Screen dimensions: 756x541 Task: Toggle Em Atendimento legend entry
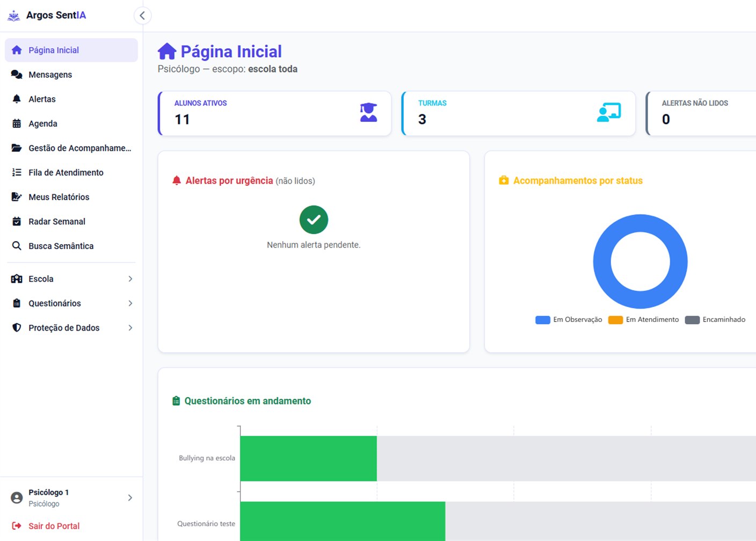point(643,320)
